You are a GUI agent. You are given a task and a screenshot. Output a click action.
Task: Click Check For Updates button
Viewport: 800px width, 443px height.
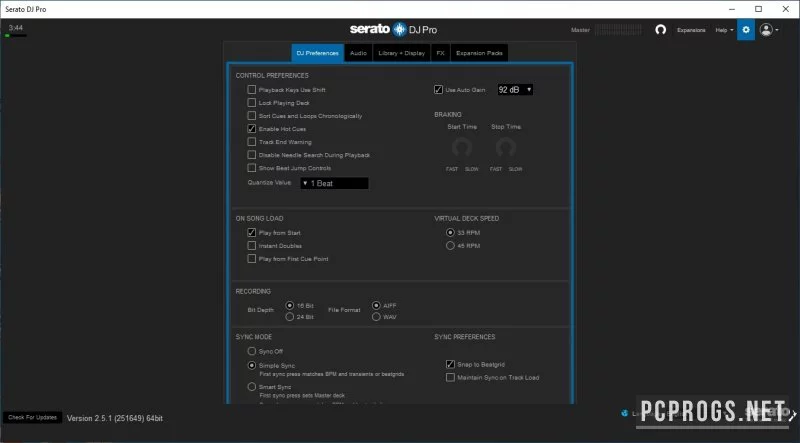tap(33, 417)
